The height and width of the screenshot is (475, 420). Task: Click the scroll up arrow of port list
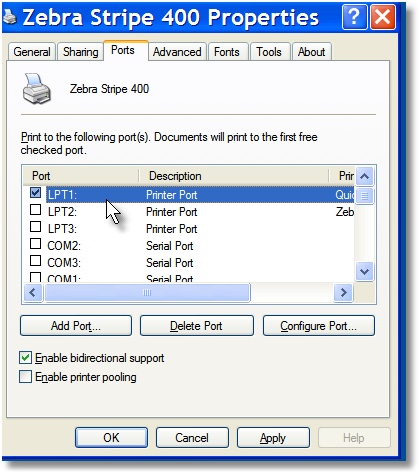(x=364, y=176)
